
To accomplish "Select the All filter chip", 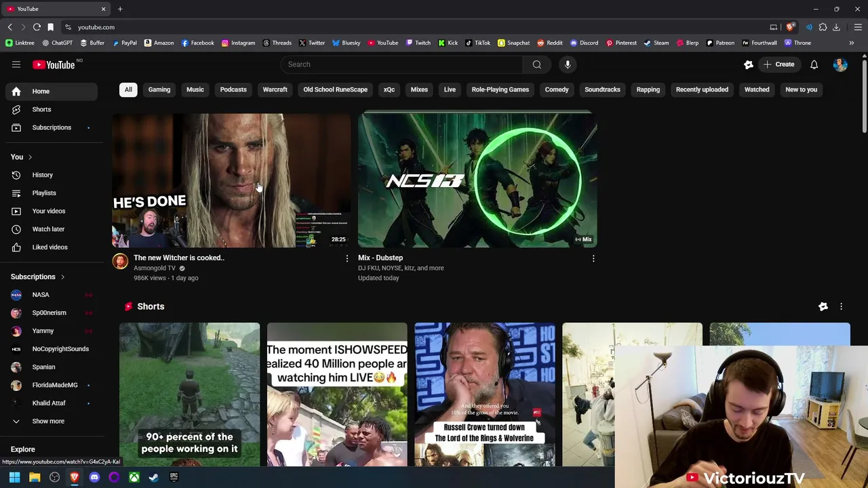I will (x=128, y=89).
